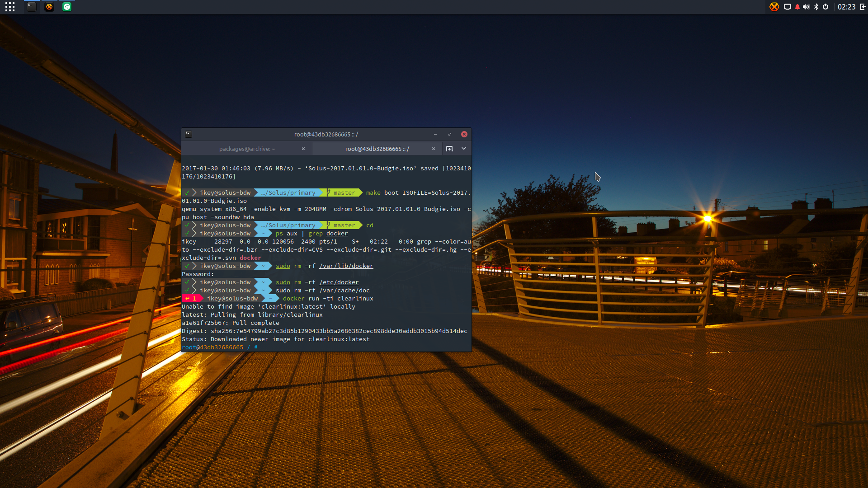Open the orange HexChat icon in the task list

49,7
